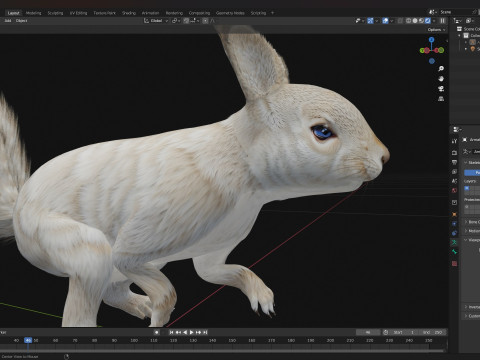Toggle proportional editing in viewport header
Image resolution: width=480 pixels, height=360 pixels.
[205, 21]
